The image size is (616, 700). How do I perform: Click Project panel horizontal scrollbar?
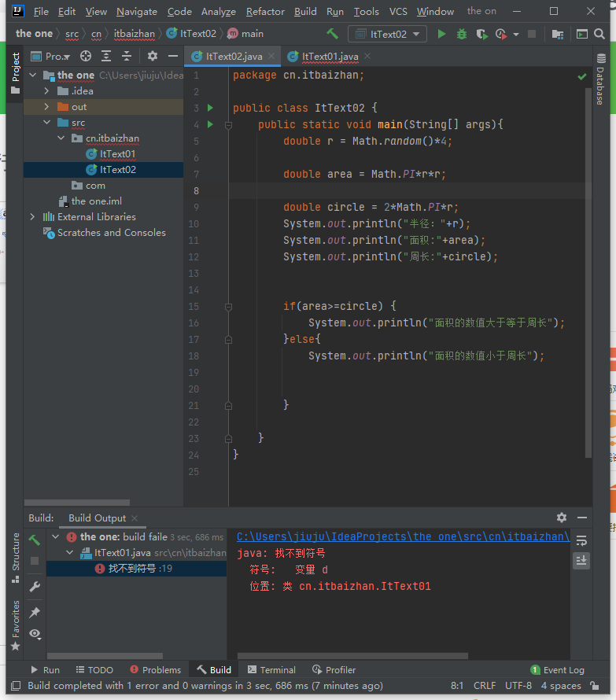pos(77,503)
